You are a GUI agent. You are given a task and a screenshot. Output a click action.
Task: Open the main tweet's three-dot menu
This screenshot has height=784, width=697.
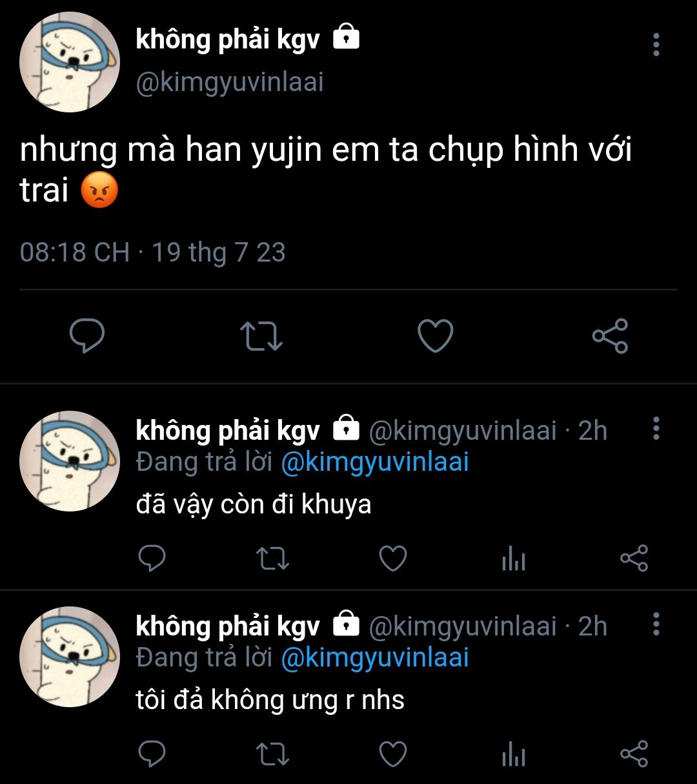click(x=656, y=45)
